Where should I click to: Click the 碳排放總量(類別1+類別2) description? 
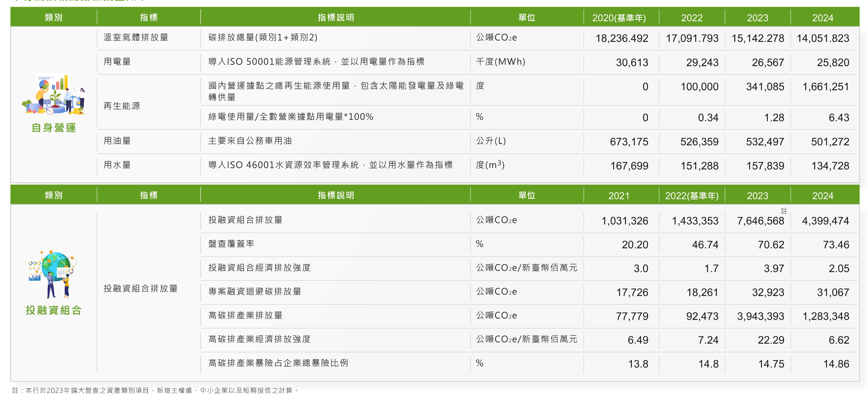click(x=263, y=37)
